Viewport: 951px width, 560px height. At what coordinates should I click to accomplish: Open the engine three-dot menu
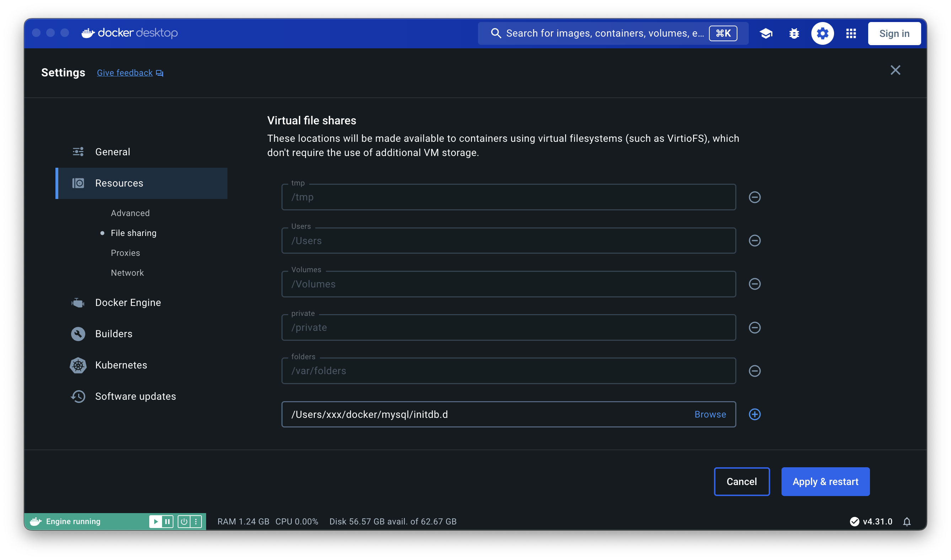tap(196, 522)
